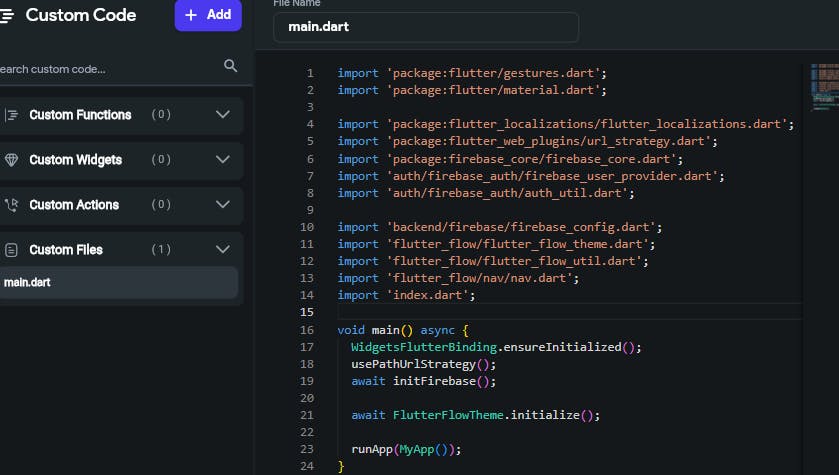839x475 pixels.
Task: Click the Custom Files document icon
Action: [12, 250]
